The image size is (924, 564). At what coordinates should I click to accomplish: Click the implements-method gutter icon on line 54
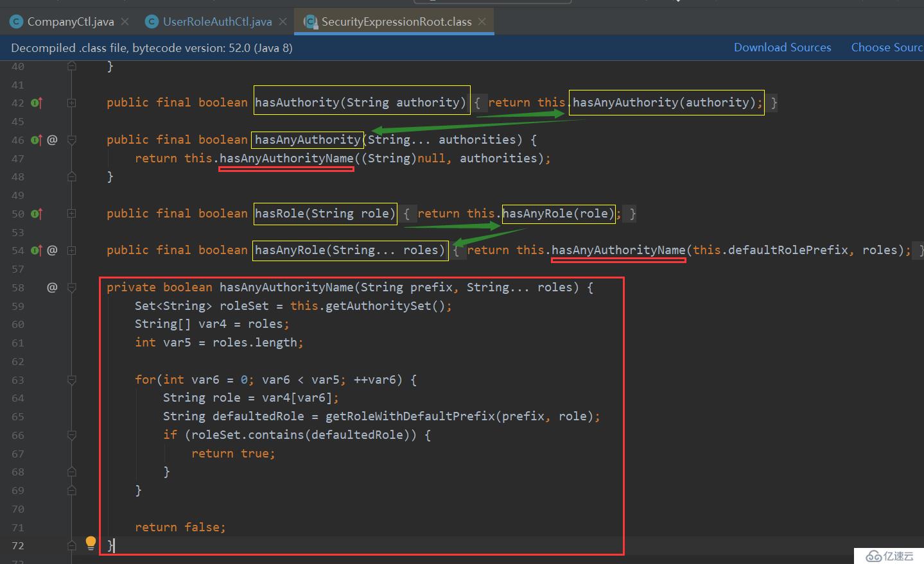coord(37,250)
